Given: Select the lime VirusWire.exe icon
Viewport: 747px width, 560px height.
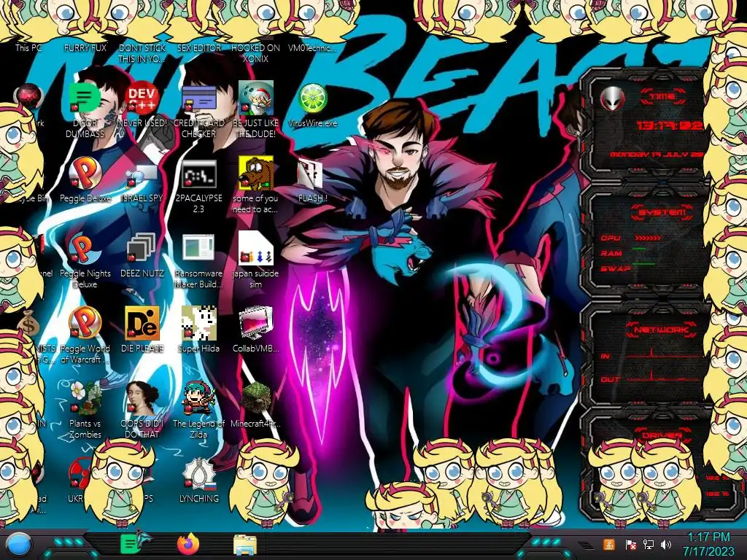Looking at the screenshot, I should (x=312, y=99).
